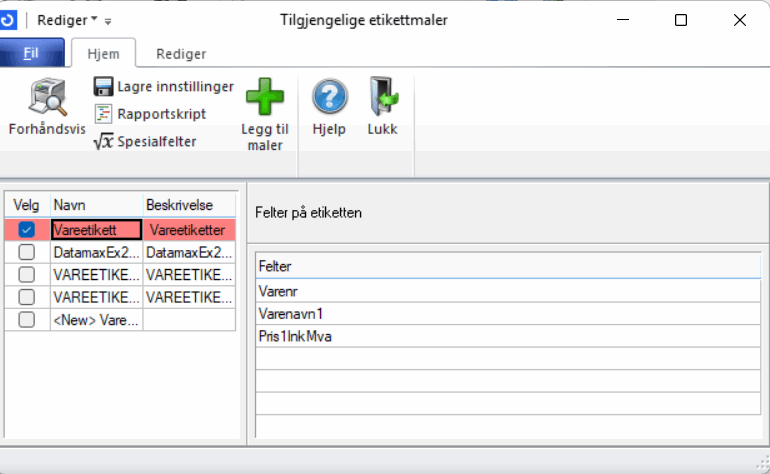Open Hjelp question mark icon

click(x=329, y=98)
